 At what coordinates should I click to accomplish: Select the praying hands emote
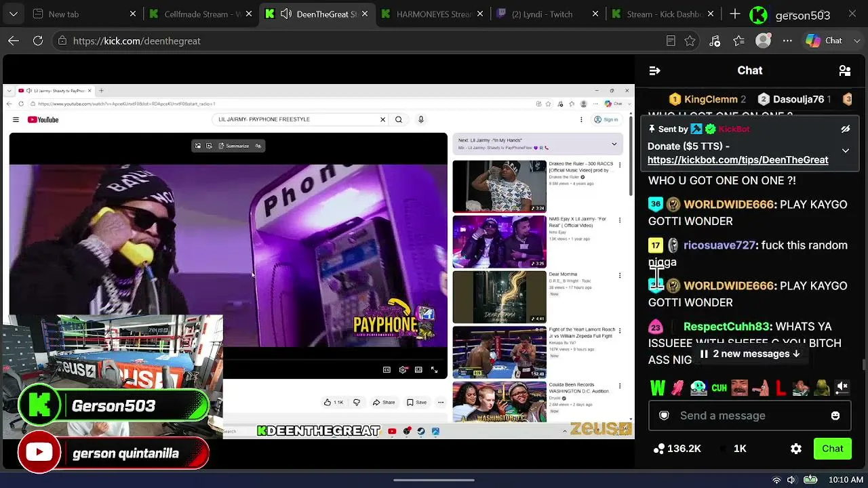coord(678,388)
